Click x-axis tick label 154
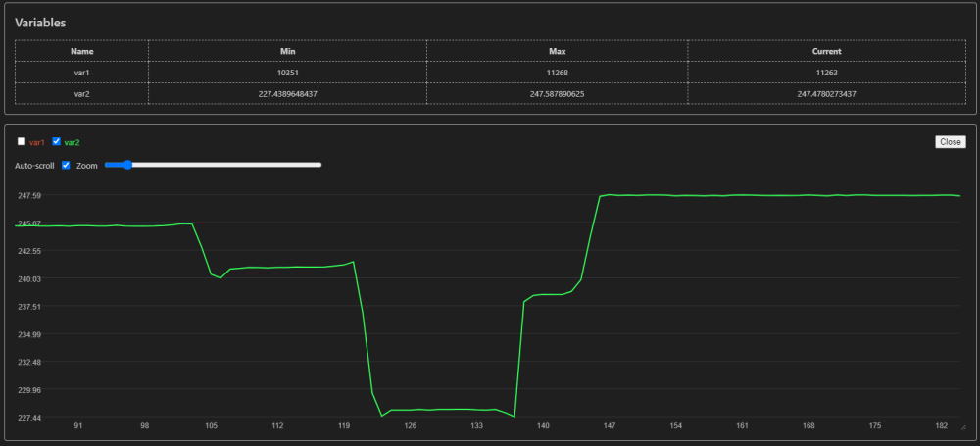 pos(675,426)
